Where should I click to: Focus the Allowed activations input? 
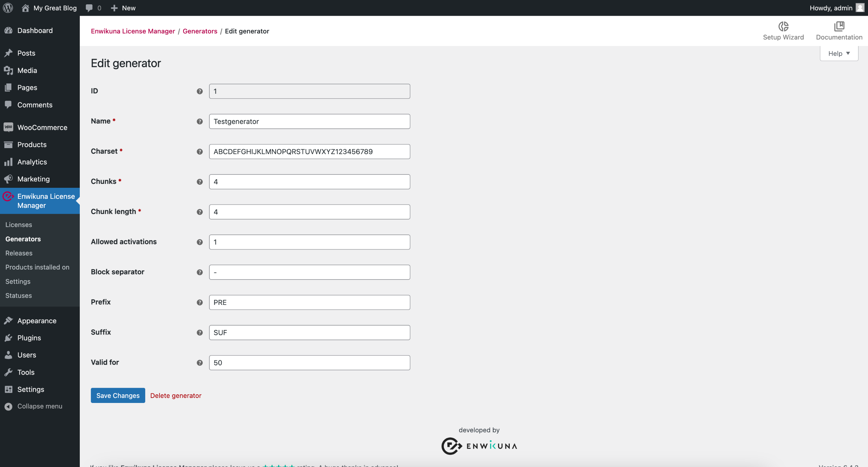click(309, 242)
